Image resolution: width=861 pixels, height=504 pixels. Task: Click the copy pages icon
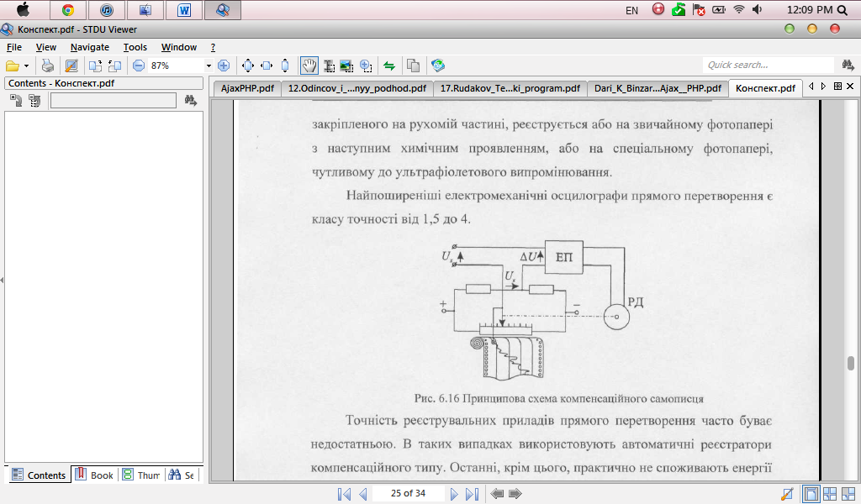pyautogui.click(x=413, y=66)
